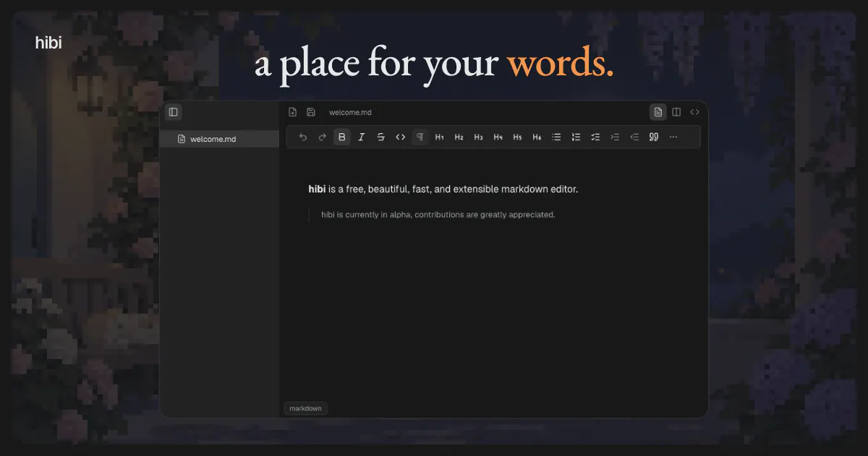Screen dimensions: 868x456
Task: Apply Heading 3 style
Action: click(x=478, y=137)
